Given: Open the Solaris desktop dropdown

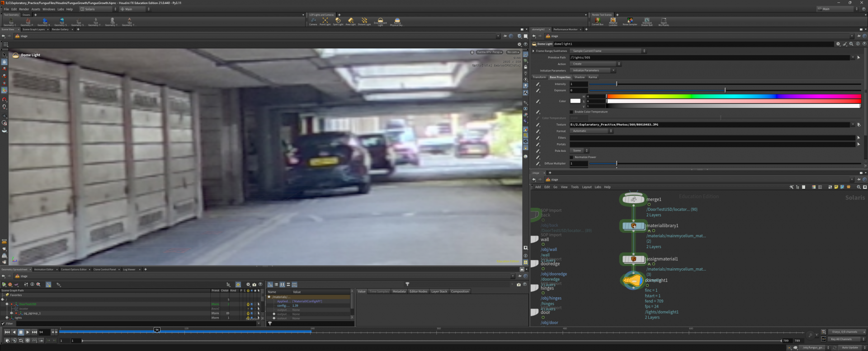Looking at the screenshot, I should coord(98,9).
